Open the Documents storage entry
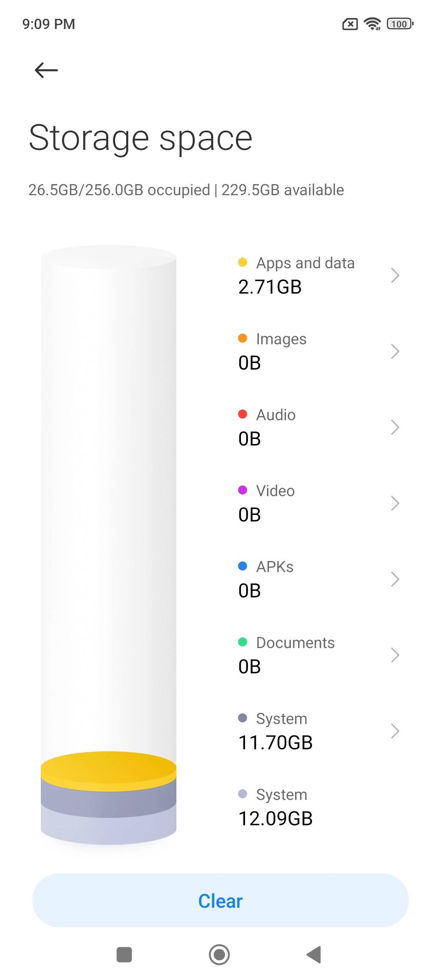Viewport: 441px width, 980px height. pyautogui.click(x=318, y=655)
